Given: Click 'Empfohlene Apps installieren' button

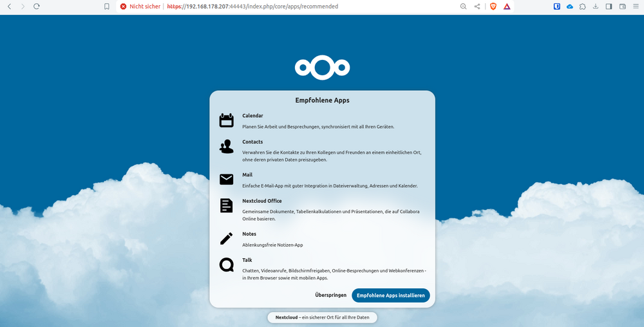Looking at the screenshot, I should coord(391,295).
